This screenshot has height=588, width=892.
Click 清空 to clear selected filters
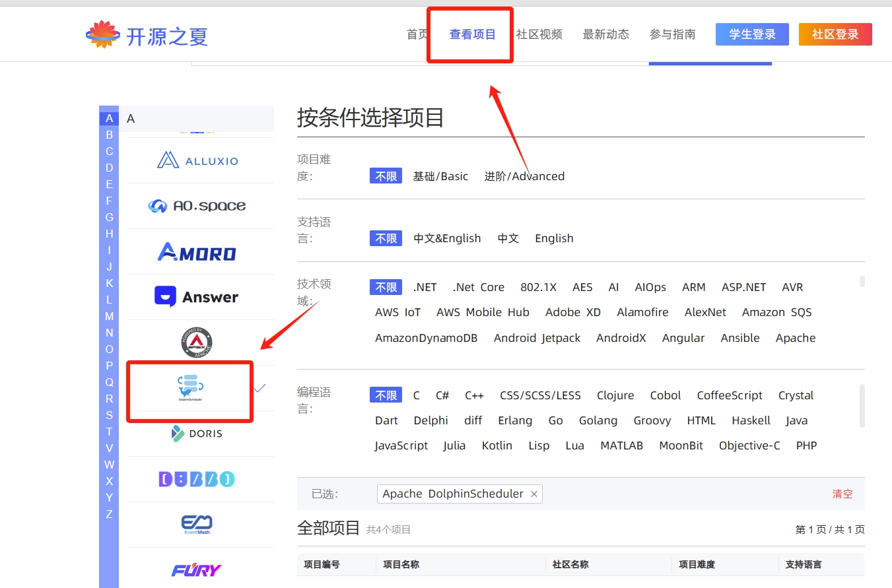click(x=842, y=494)
